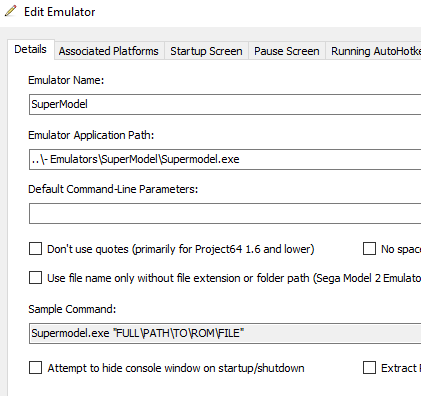Click the pencil icon beside Edit Emulator
This screenshot has width=421, height=396.
(x=10, y=11)
